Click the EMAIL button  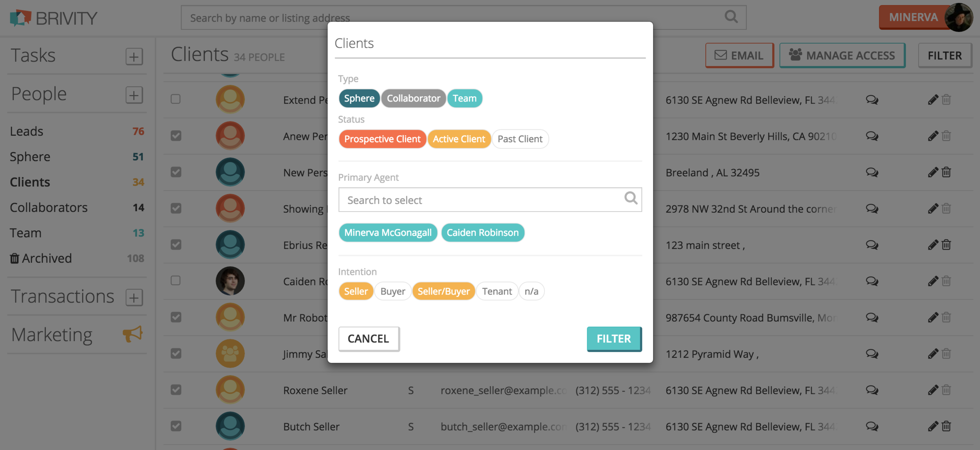739,56
